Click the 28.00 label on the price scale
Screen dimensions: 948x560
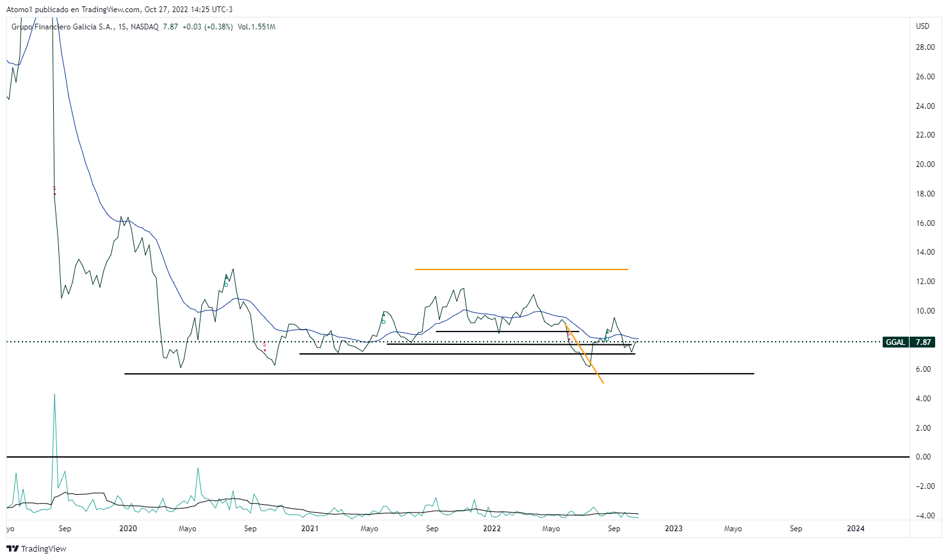click(x=925, y=47)
